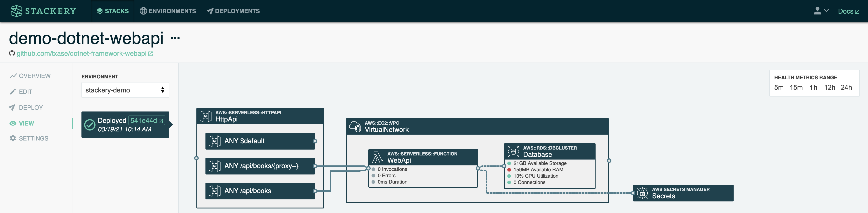Click the Database cluster icon

click(x=513, y=152)
